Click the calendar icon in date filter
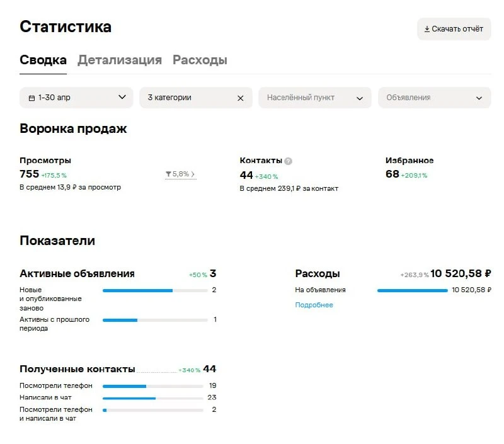Image resolution: width=504 pixels, height=444 pixels. click(x=32, y=98)
